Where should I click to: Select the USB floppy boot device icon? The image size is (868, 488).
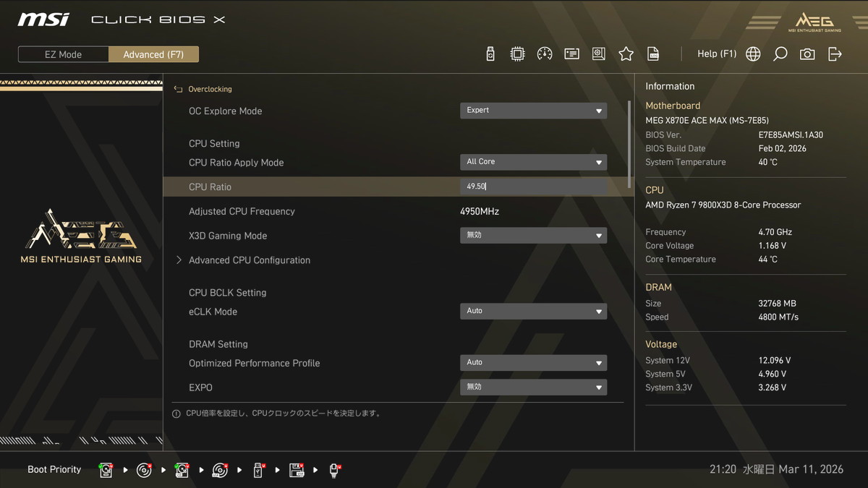pyautogui.click(x=297, y=470)
